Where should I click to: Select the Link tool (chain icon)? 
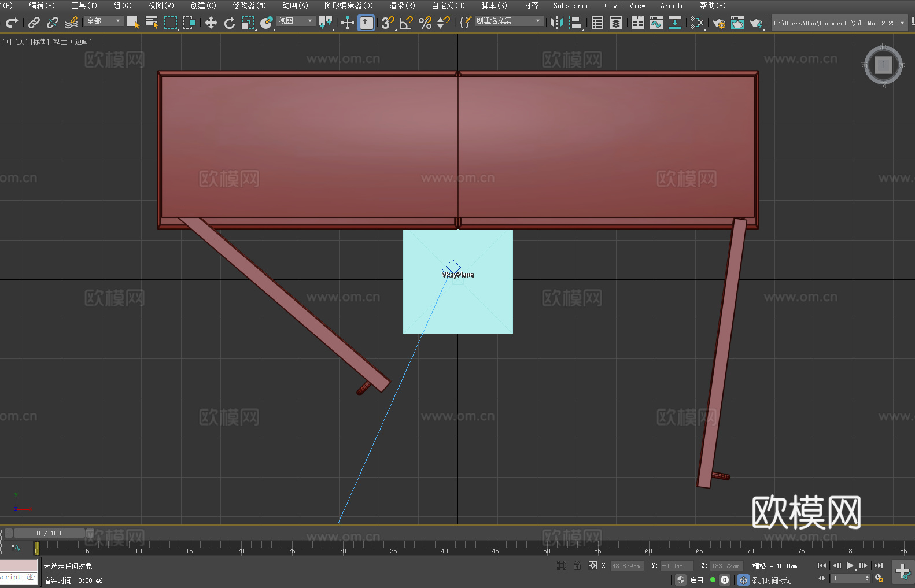[34, 23]
